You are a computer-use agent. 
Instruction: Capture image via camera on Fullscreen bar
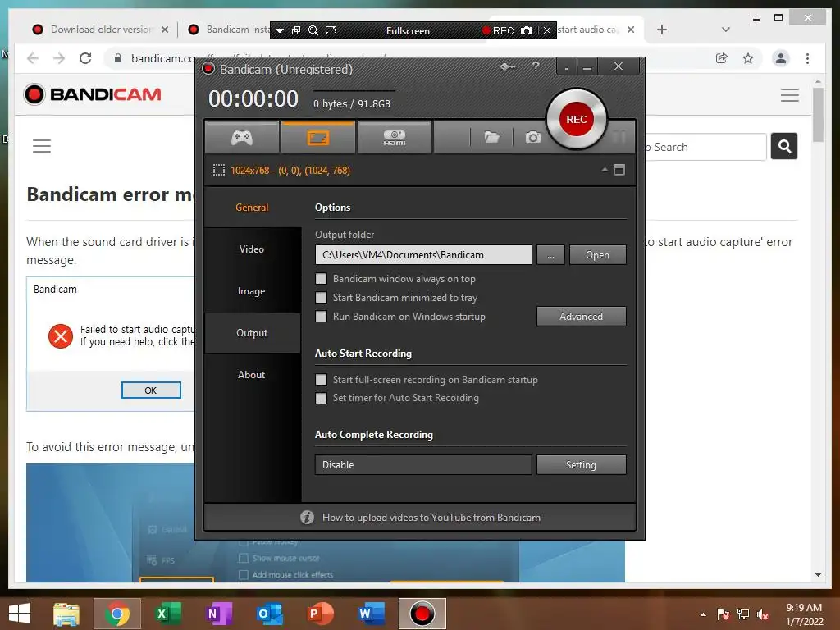pyautogui.click(x=527, y=30)
